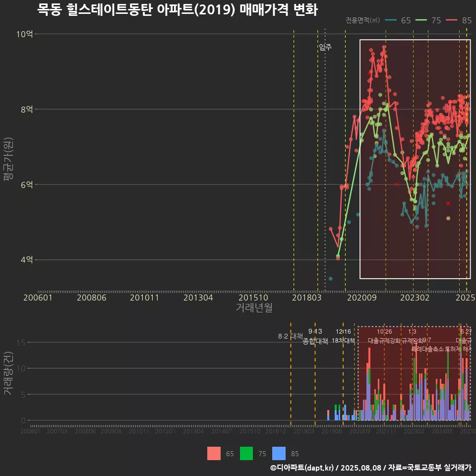Click the 9·13 종합대책 policy marker label
The image size is (476, 476).
tap(315, 336)
